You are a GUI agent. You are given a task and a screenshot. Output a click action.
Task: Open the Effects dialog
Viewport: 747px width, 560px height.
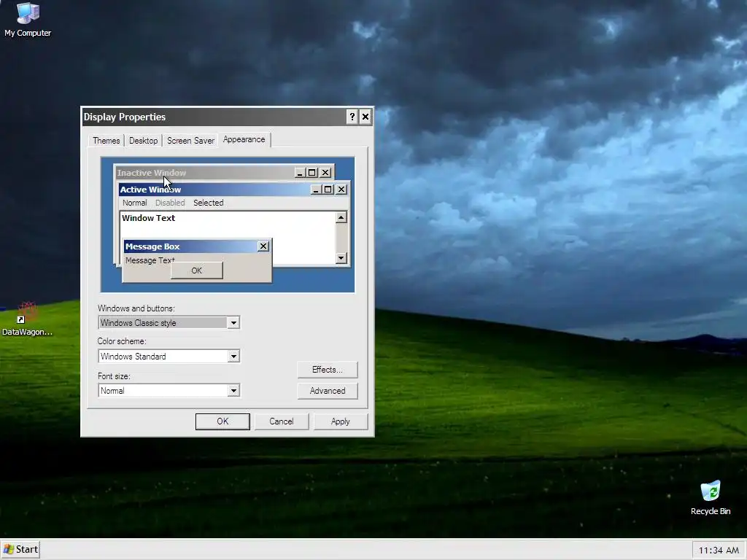(328, 370)
